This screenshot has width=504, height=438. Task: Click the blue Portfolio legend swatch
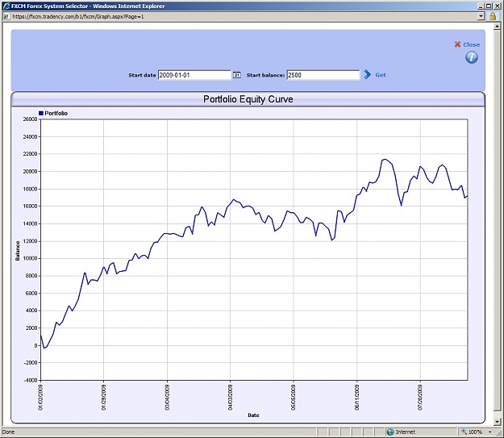click(x=41, y=113)
